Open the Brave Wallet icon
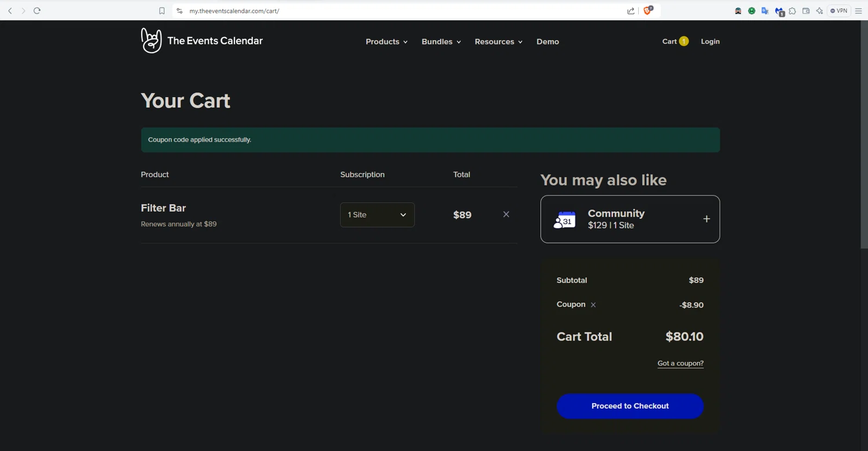 pos(806,10)
